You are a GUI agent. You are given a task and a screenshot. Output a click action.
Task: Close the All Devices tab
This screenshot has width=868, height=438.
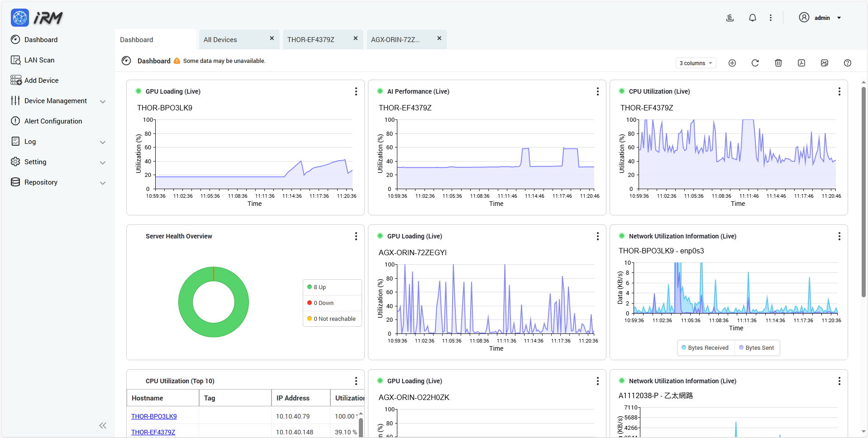coord(272,38)
